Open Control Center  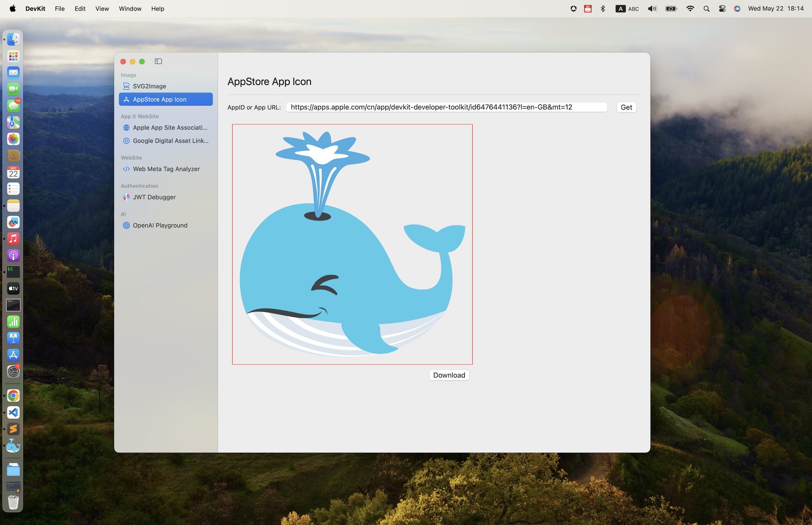pyautogui.click(x=722, y=9)
